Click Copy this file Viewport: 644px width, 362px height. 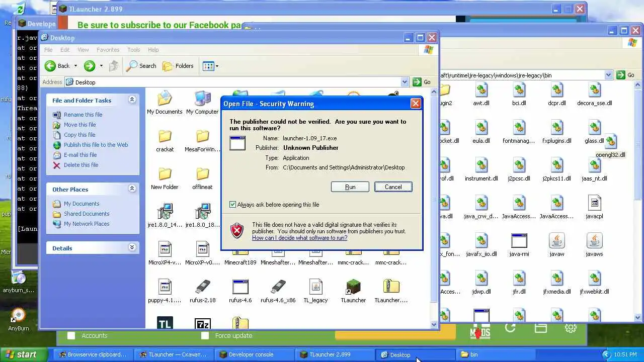(x=79, y=135)
